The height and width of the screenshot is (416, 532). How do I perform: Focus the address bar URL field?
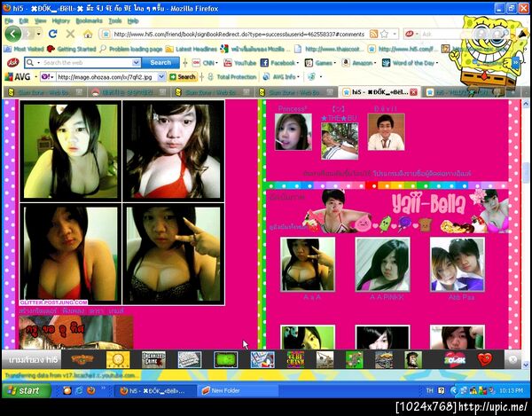point(239,34)
